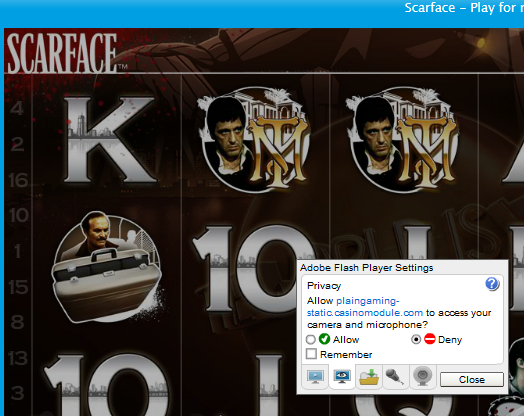The image size is (524, 416).
Task: Open the Flash settings help icon
Action: tap(492, 284)
